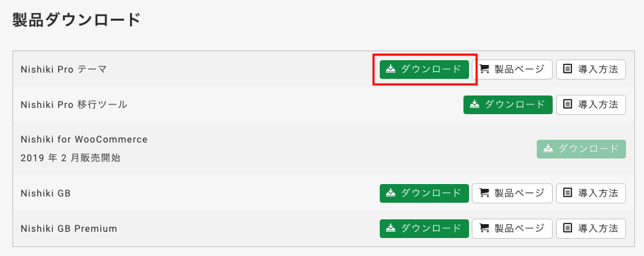Download the Nishiki GB product
The image size is (644, 256).
(x=424, y=193)
